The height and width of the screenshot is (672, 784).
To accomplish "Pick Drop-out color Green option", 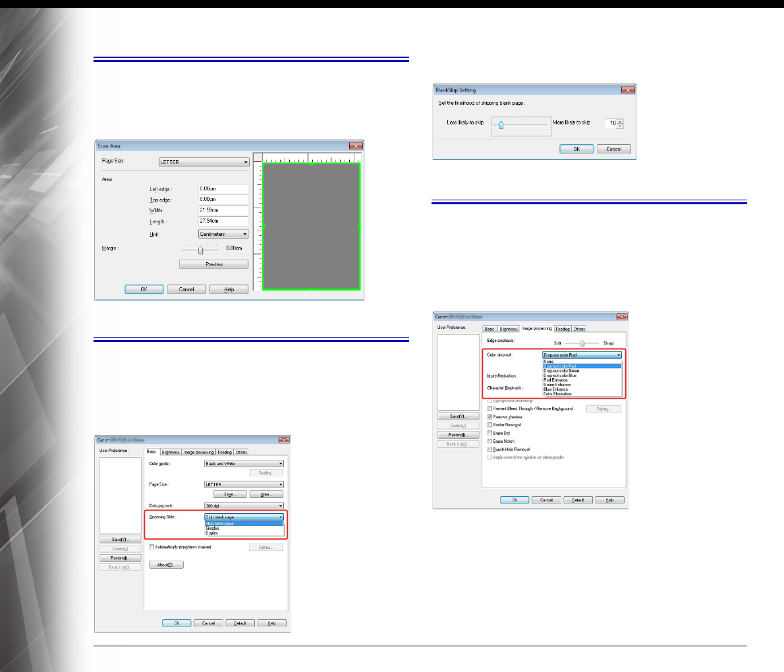I will tap(561, 371).
